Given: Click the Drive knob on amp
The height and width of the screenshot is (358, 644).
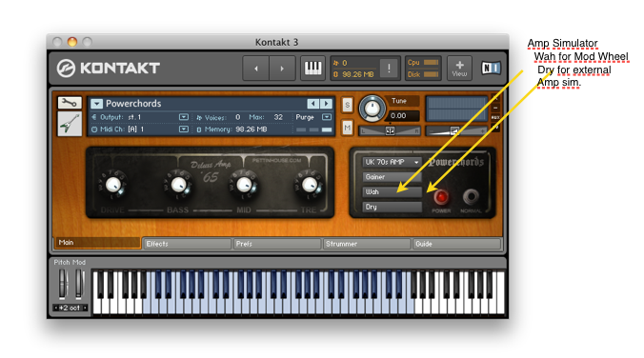Looking at the screenshot, I should 113,185.
